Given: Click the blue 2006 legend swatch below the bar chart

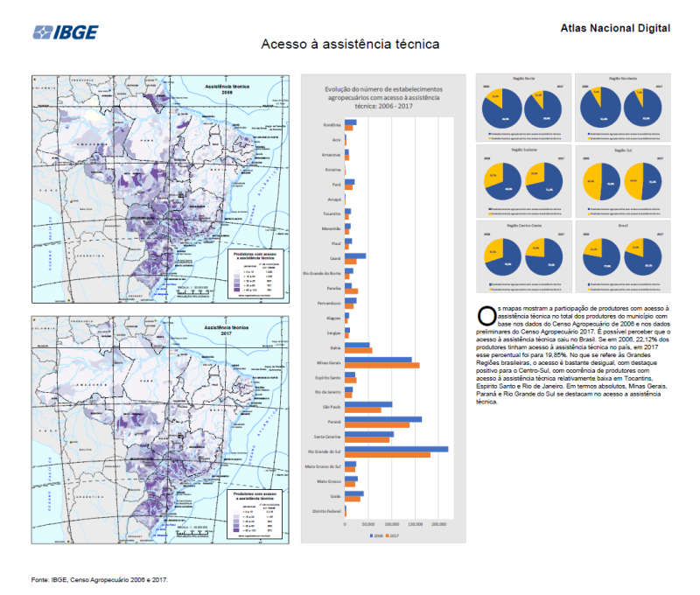Looking at the screenshot, I should click(x=371, y=535).
